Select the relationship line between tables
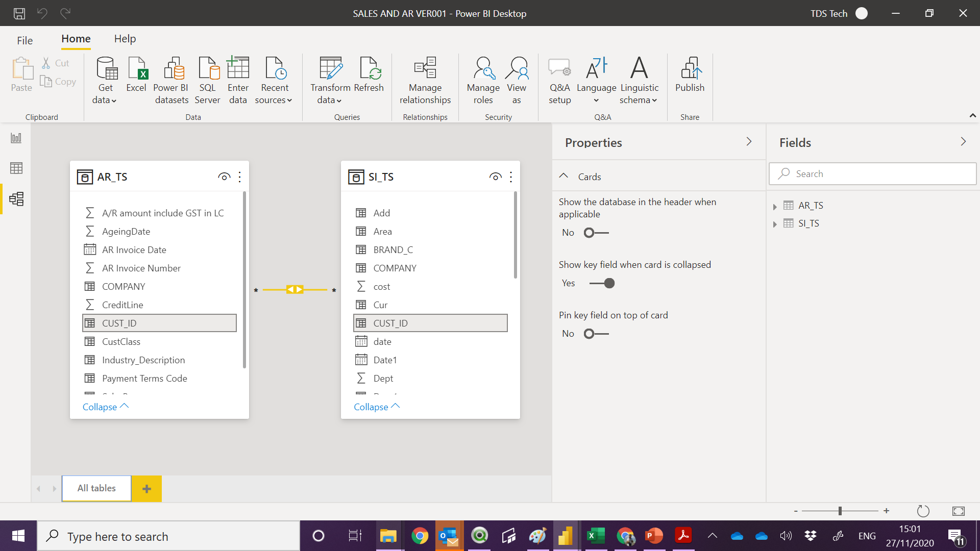Screen dimensions: 980x551 pos(295,290)
